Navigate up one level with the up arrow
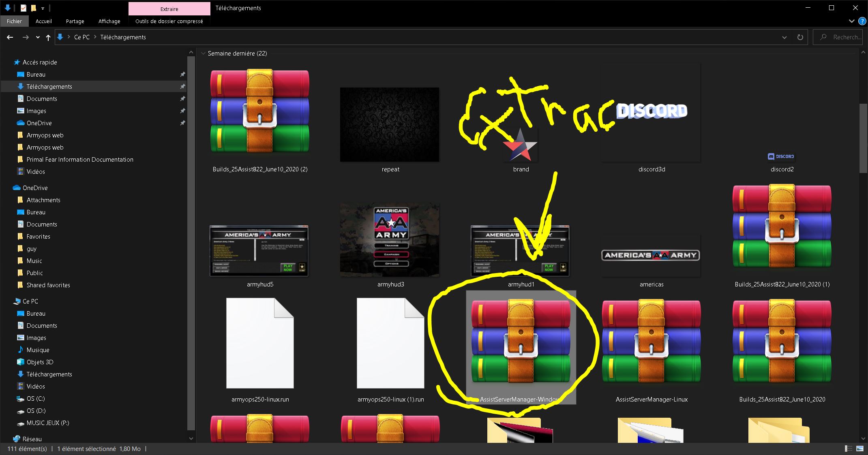This screenshot has height=455, width=868. point(48,37)
